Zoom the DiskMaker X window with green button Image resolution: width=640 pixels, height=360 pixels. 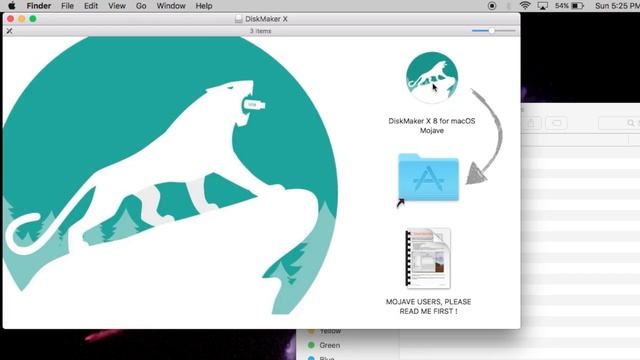click(33, 19)
